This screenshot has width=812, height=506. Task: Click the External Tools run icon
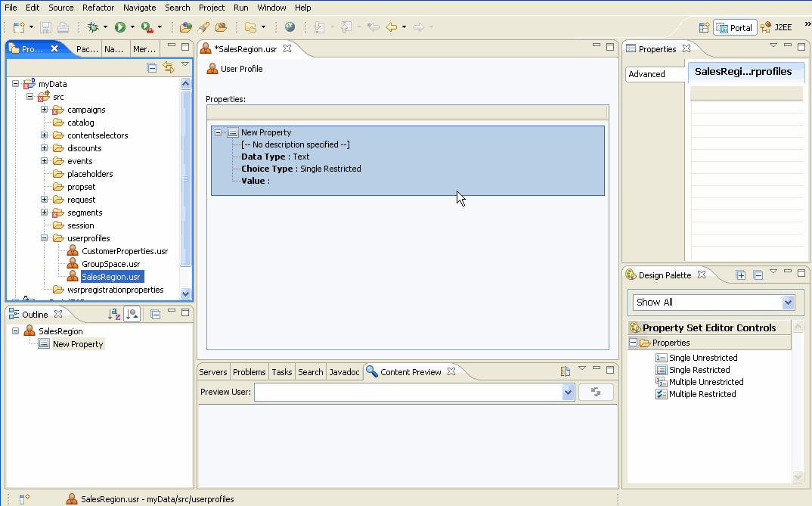147,27
